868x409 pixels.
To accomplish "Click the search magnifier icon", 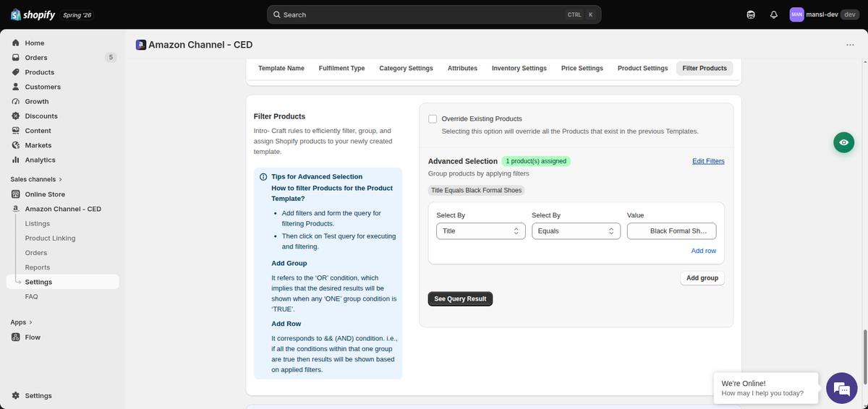I will click(277, 14).
